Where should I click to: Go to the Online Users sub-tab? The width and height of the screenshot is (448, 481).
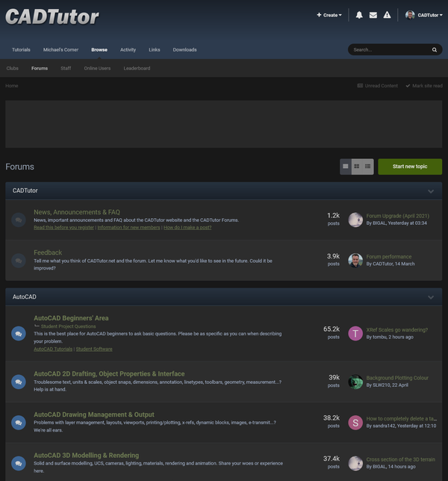(97, 69)
